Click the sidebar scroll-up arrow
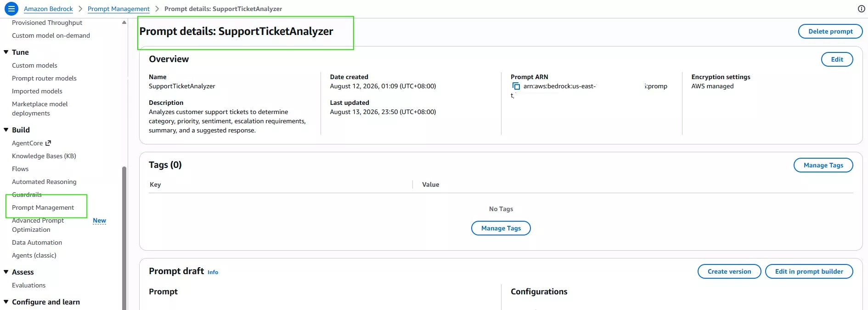The height and width of the screenshot is (310, 868). (124, 23)
